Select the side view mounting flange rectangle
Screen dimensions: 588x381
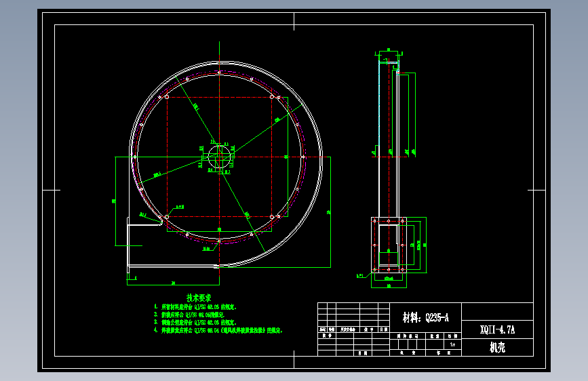389,245
